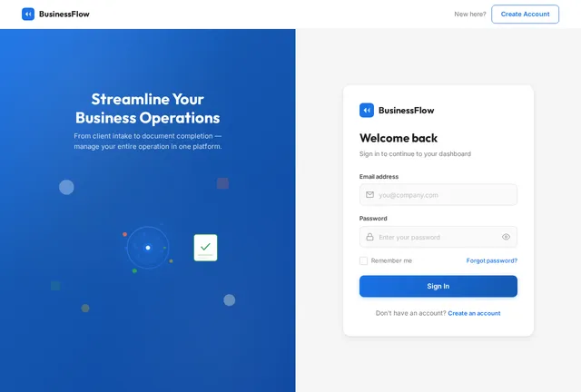Click the BusinessFlow header brand name
The height and width of the screenshot is (392, 581).
[64, 15]
